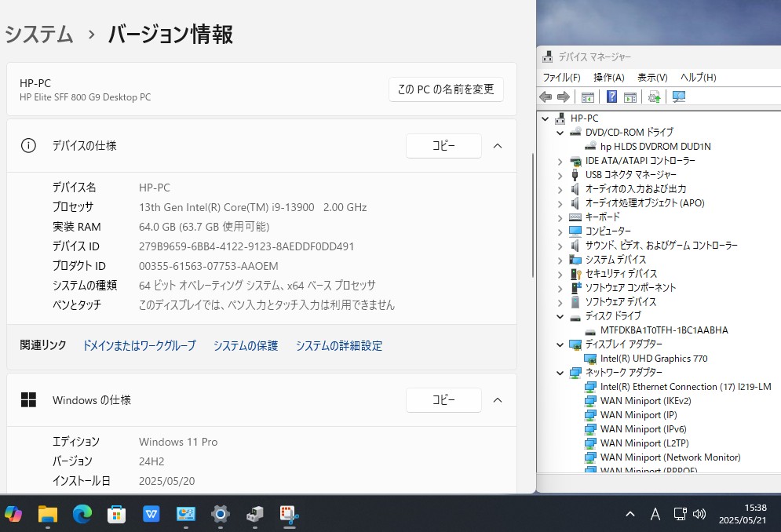Open ドメインまたはワークグループ link

(139, 346)
